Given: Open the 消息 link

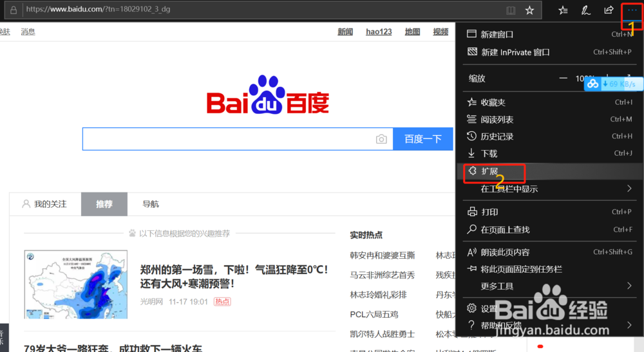Looking at the screenshot, I should (28, 32).
